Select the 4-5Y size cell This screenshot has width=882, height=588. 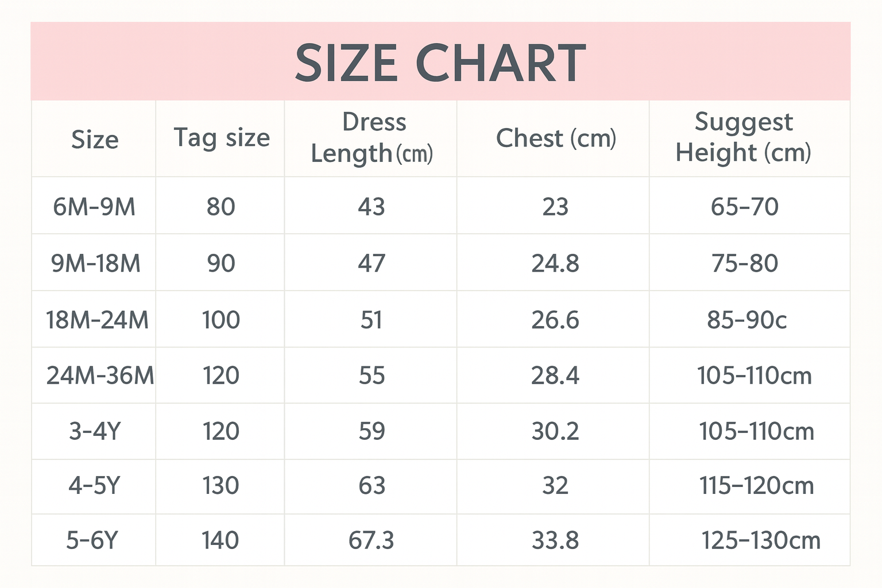[x=94, y=486]
